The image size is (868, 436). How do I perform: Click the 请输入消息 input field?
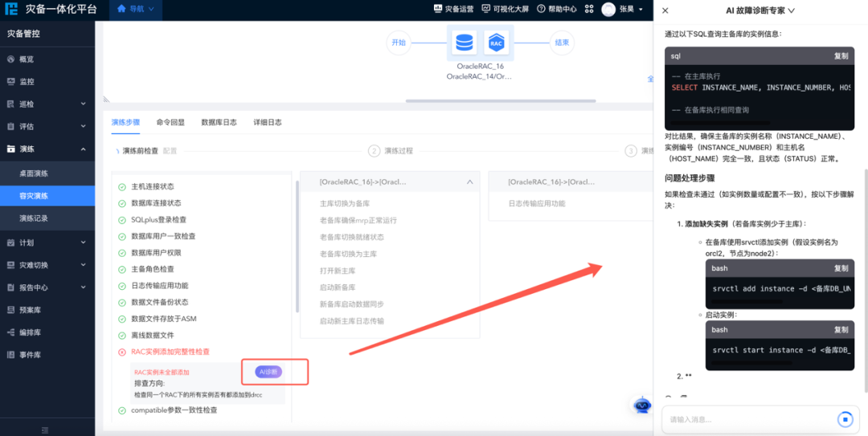(x=747, y=419)
